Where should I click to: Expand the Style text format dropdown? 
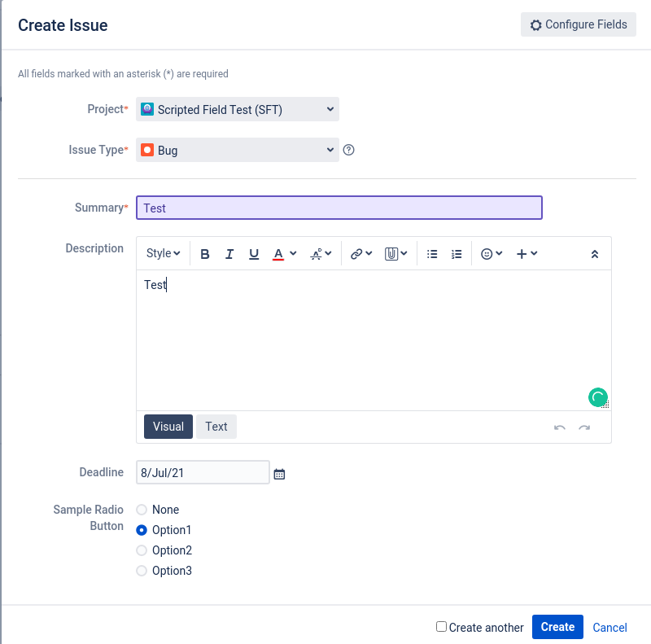(163, 254)
